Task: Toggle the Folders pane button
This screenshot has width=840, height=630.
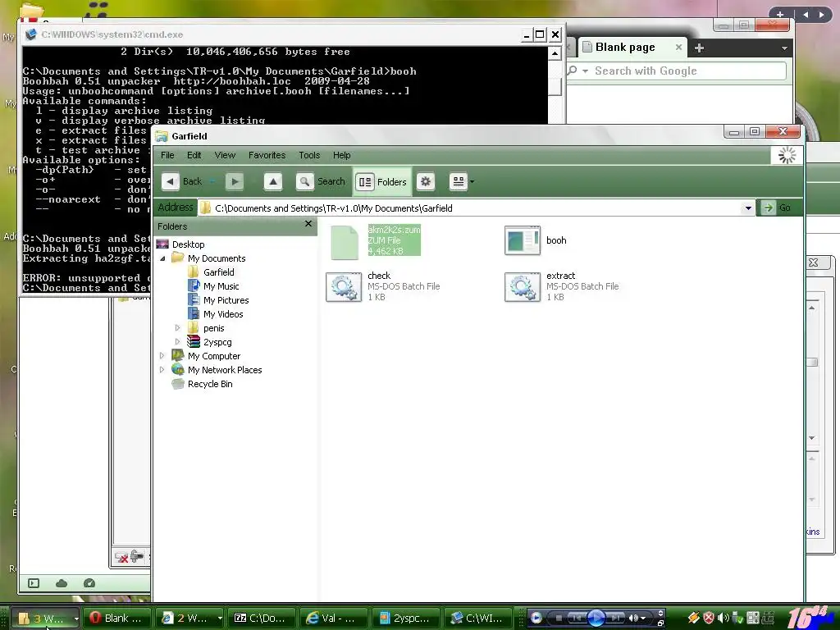Action: (382, 182)
